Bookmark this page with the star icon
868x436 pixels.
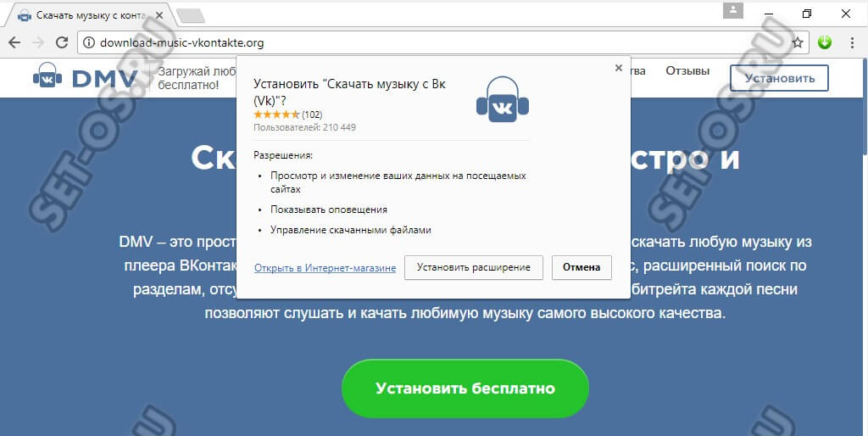(x=797, y=42)
